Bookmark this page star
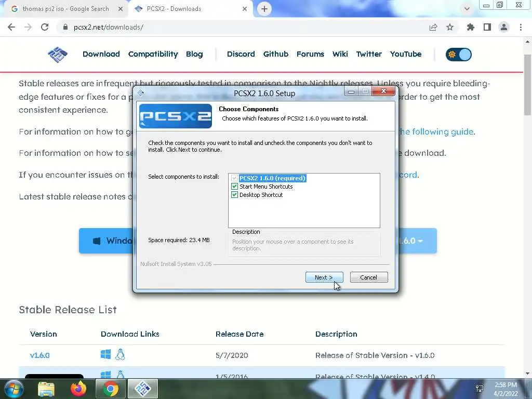532x399 pixels. coord(450,27)
